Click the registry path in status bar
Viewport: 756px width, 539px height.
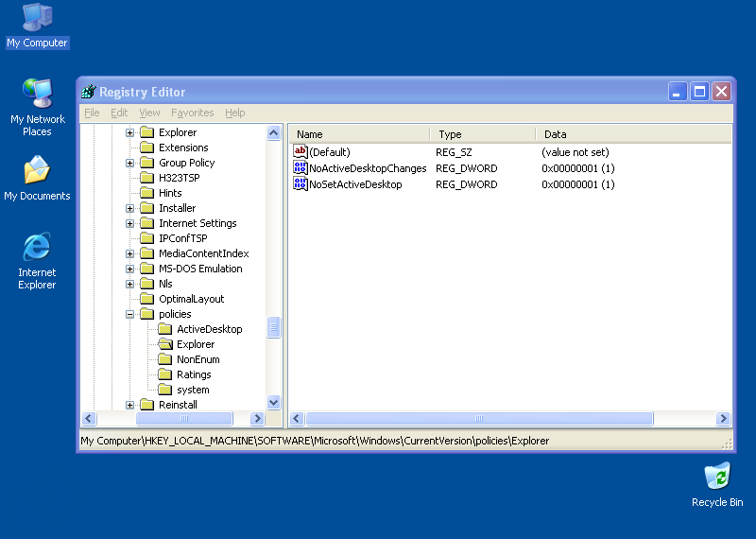click(315, 441)
